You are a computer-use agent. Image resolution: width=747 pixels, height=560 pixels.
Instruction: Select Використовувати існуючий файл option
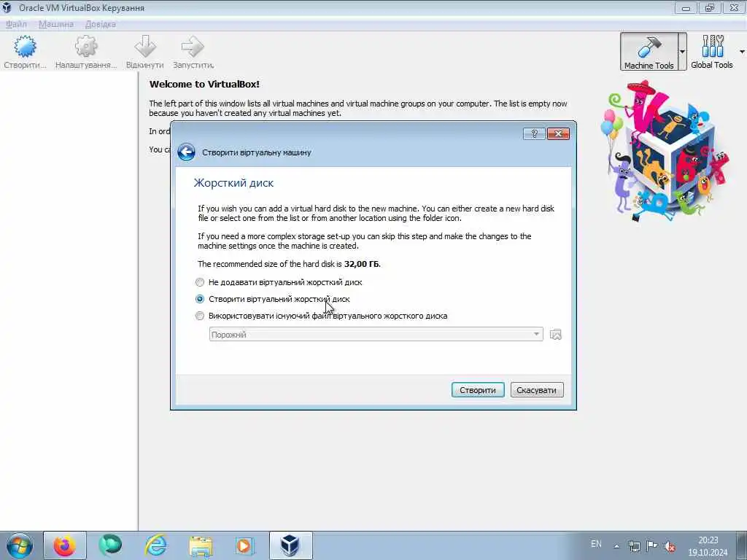(322, 316)
